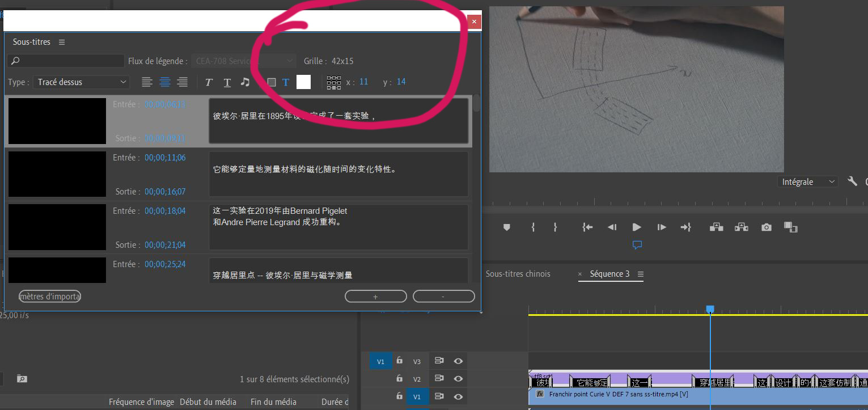Switch to the Sous-titres chinois tab

[x=518, y=274]
